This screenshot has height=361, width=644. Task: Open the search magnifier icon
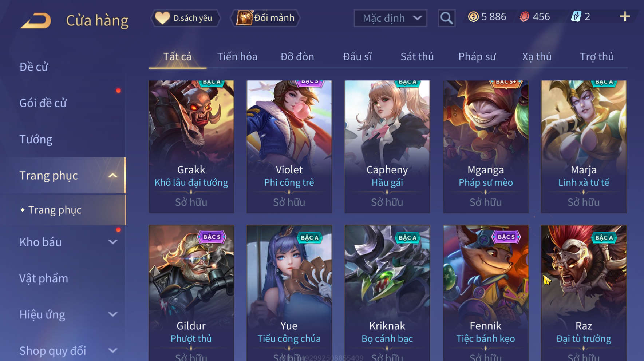click(446, 18)
